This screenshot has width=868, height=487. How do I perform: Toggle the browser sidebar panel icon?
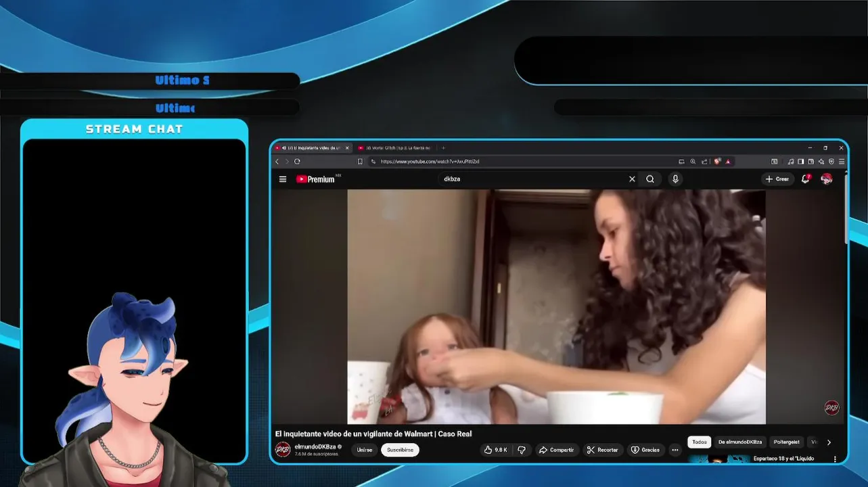pyautogui.click(x=800, y=162)
